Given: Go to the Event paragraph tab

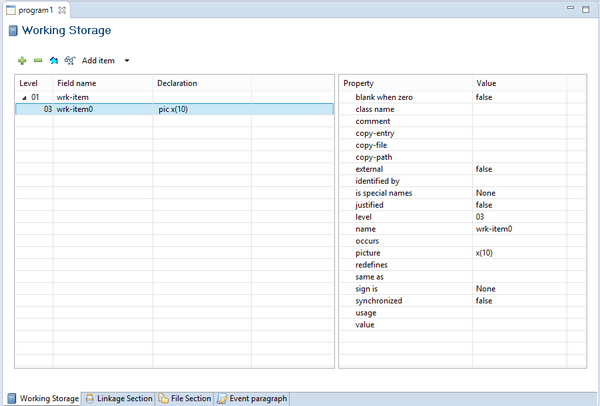Looking at the screenshot, I should click(x=252, y=398).
